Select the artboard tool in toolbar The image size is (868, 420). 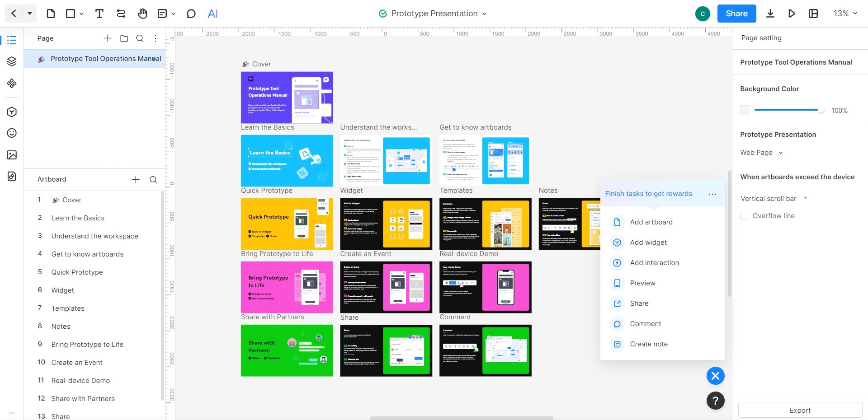[51, 14]
